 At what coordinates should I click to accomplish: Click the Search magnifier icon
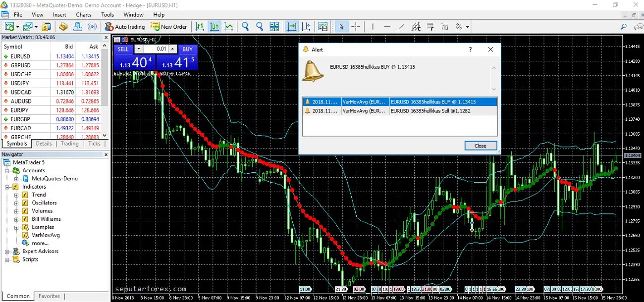click(x=623, y=27)
